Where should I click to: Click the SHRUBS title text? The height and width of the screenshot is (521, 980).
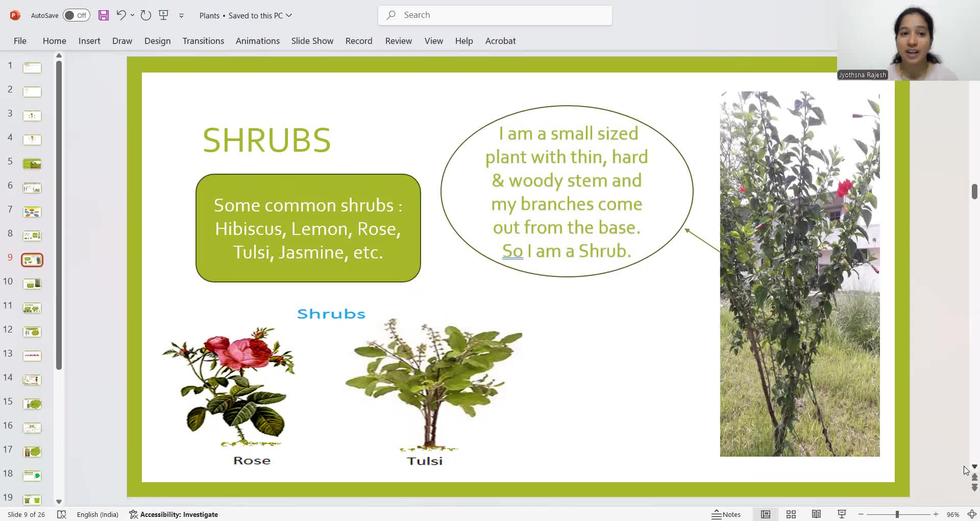click(x=266, y=140)
